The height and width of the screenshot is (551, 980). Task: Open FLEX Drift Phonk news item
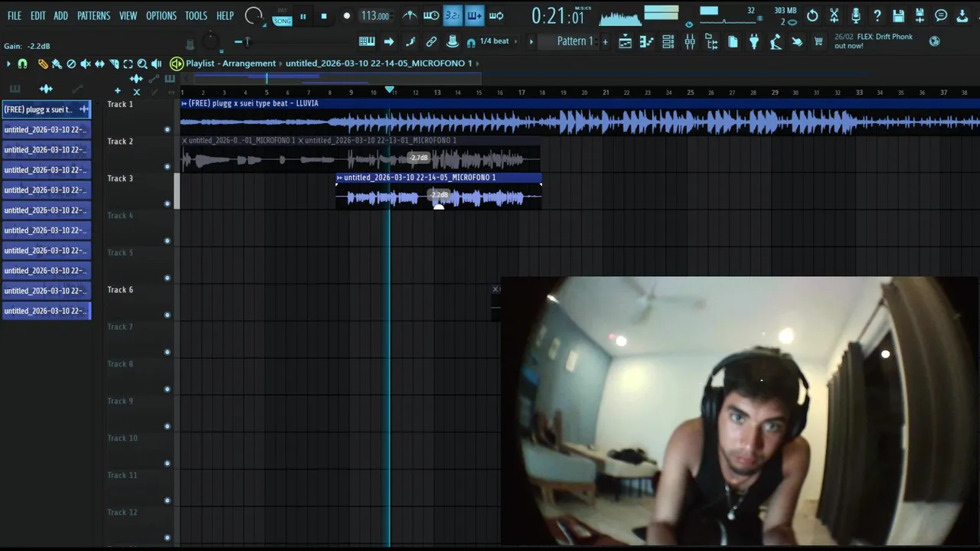pos(874,41)
